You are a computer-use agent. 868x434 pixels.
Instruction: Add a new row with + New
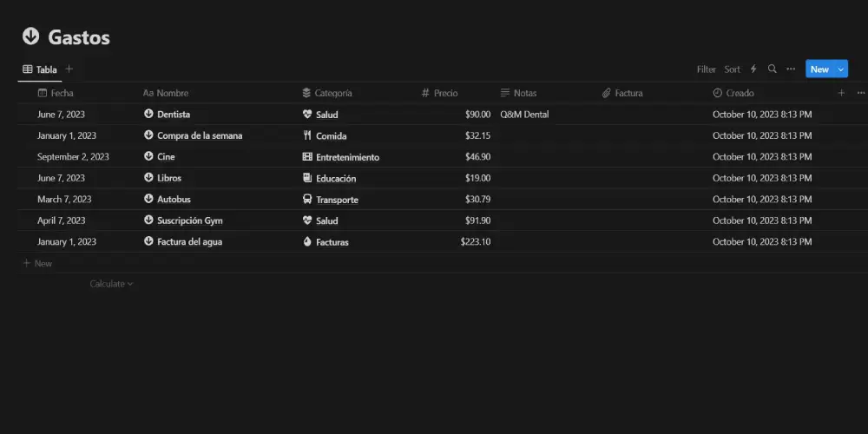(37, 263)
